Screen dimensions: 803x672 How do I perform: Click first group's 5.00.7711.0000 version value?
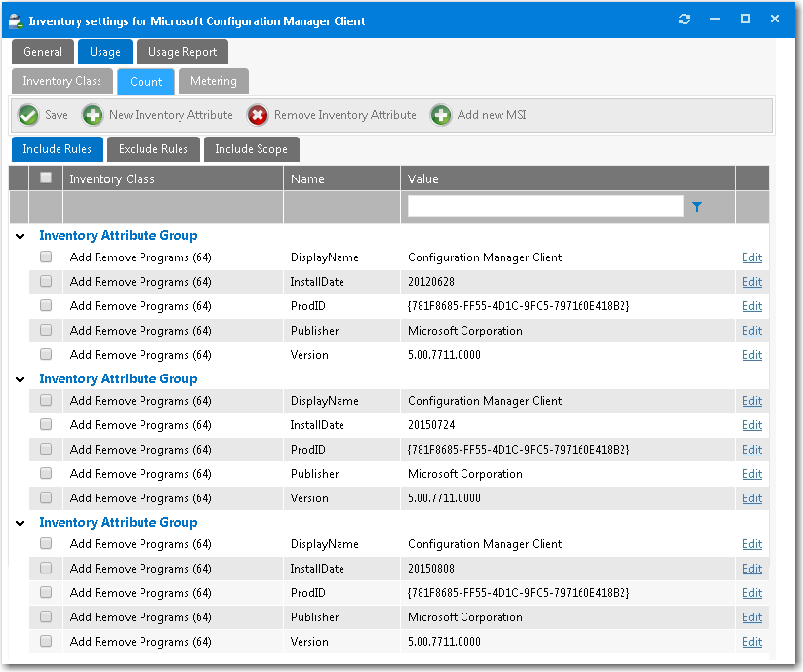pyautogui.click(x=444, y=355)
